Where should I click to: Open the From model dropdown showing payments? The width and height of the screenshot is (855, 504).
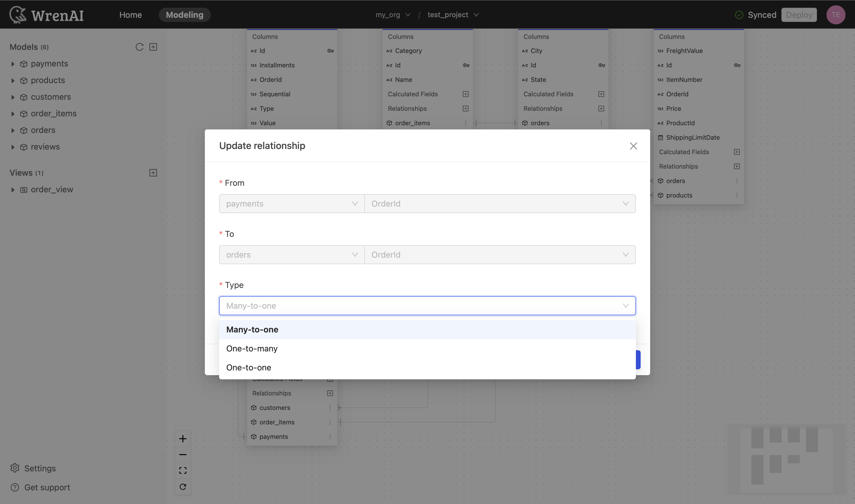pos(292,204)
